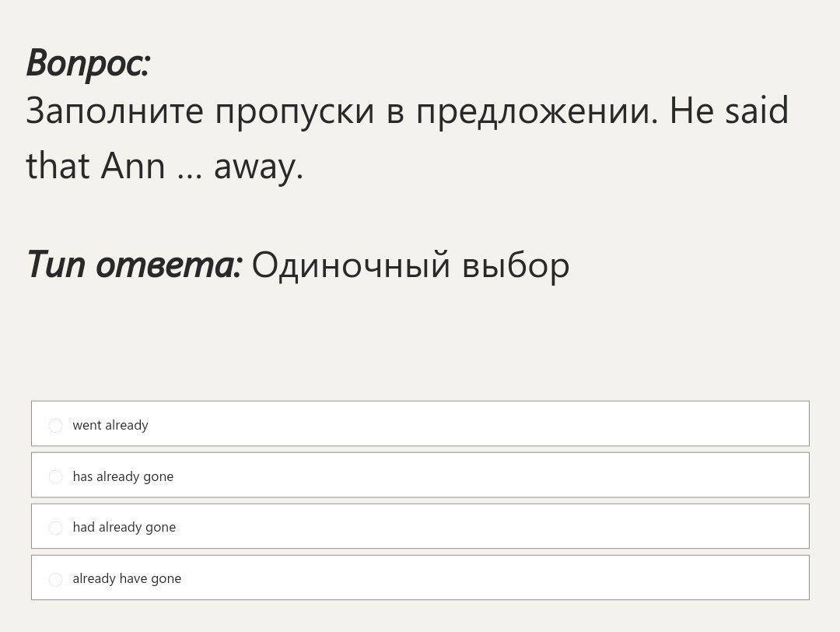840x632 pixels.
Task: Select the 'went already' radio button
Action: pyautogui.click(x=55, y=425)
